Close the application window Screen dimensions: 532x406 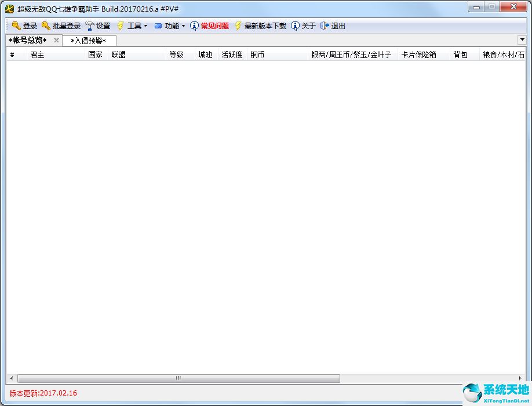[x=513, y=7]
